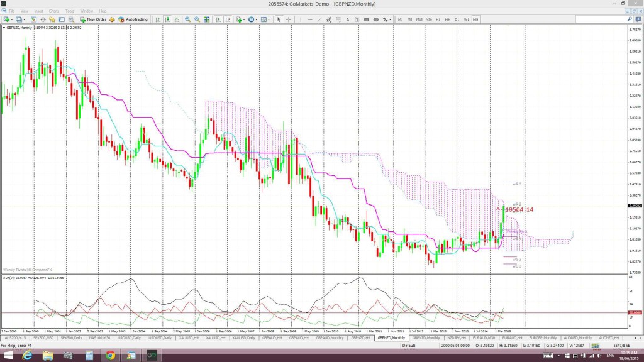Toggle chart shift
The image size is (644, 362).
tap(228, 19)
